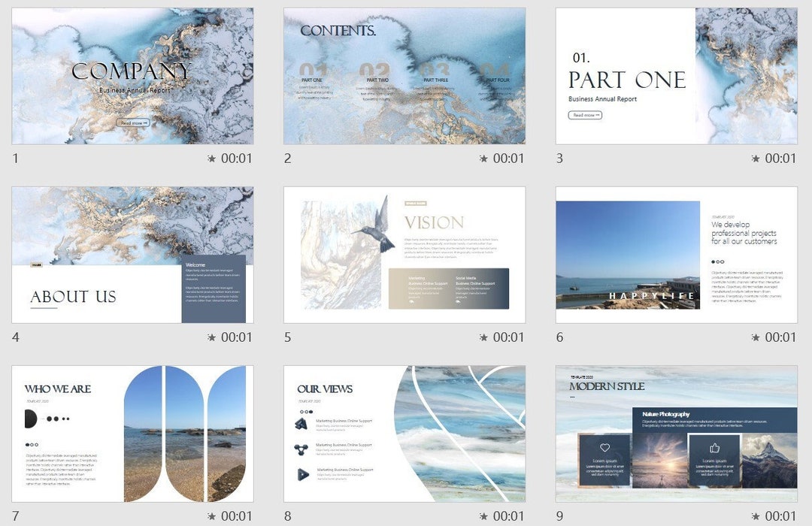
Task: Select slide 1 COMPANY title thumbnail
Action: point(132,76)
